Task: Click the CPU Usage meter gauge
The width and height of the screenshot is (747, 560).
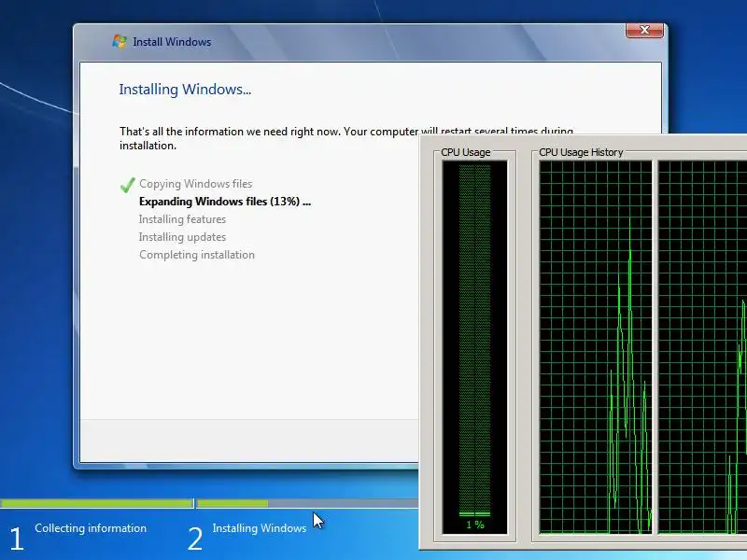Action: 474,346
